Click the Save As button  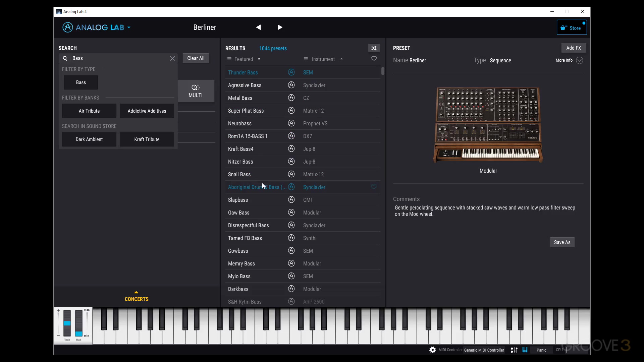pos(562,242)
